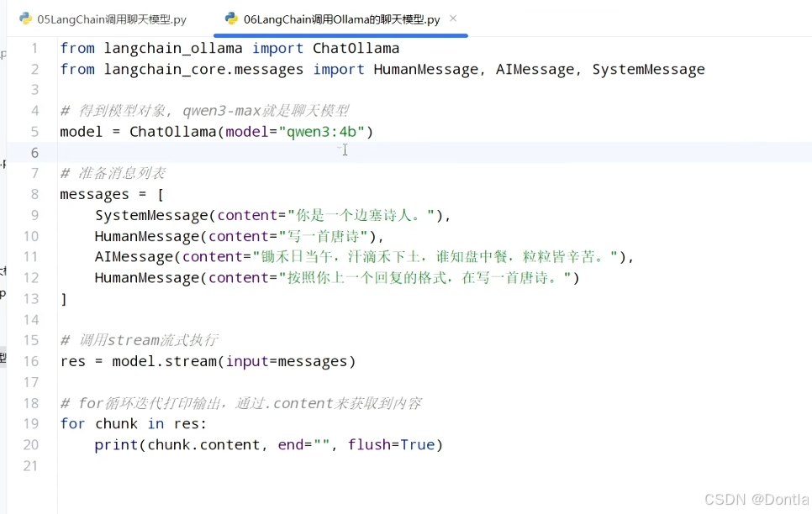The image size is (812, 514).
Task: Select the 06LangChain调用Ollama的聊天模型.py tab
Action: [x=341, y=19]
